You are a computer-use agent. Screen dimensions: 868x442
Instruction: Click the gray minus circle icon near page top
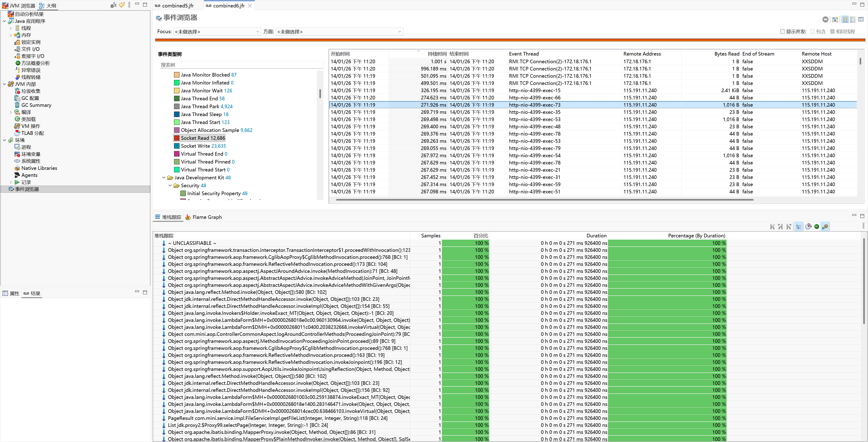click(825, 19)
